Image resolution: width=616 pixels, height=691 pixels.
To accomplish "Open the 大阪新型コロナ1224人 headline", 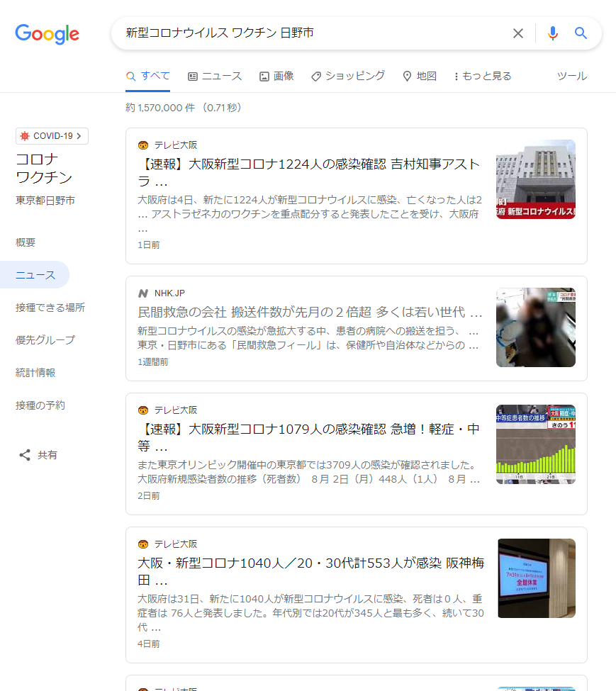I will click(x=309, y=172).
